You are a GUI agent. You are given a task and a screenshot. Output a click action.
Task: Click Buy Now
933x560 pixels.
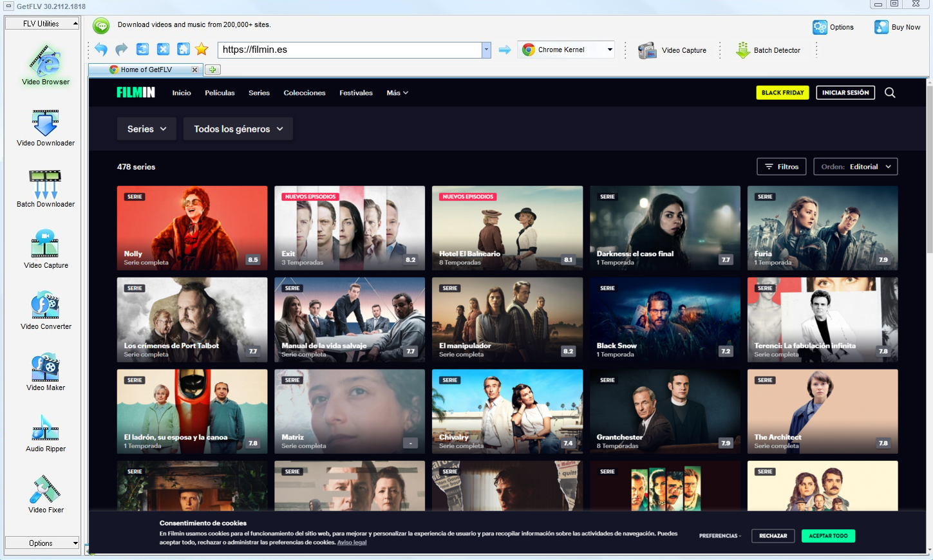pos(898,27)
